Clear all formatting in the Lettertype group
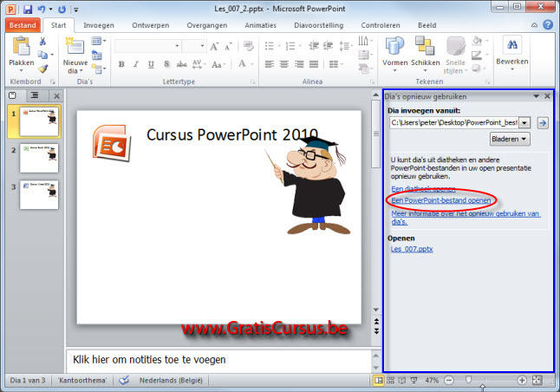The image size is (560, 392). tap(248, 46)
